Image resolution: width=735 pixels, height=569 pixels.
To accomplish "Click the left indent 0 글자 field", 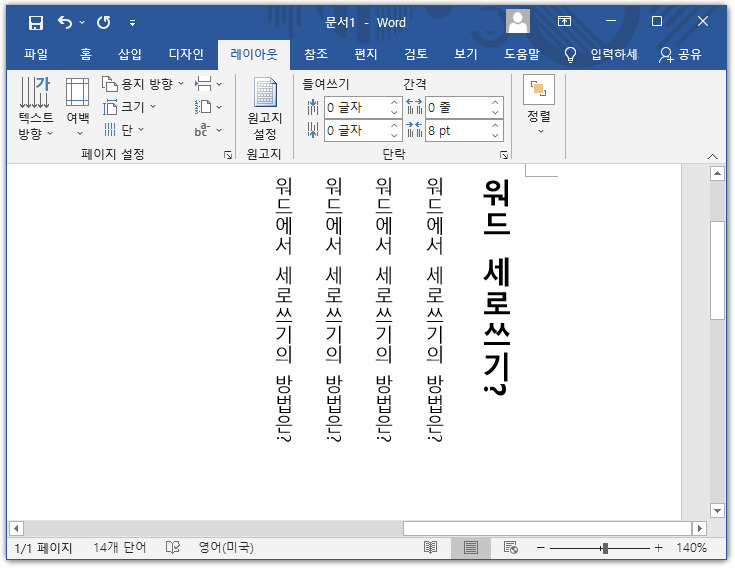I will [356, 108].
